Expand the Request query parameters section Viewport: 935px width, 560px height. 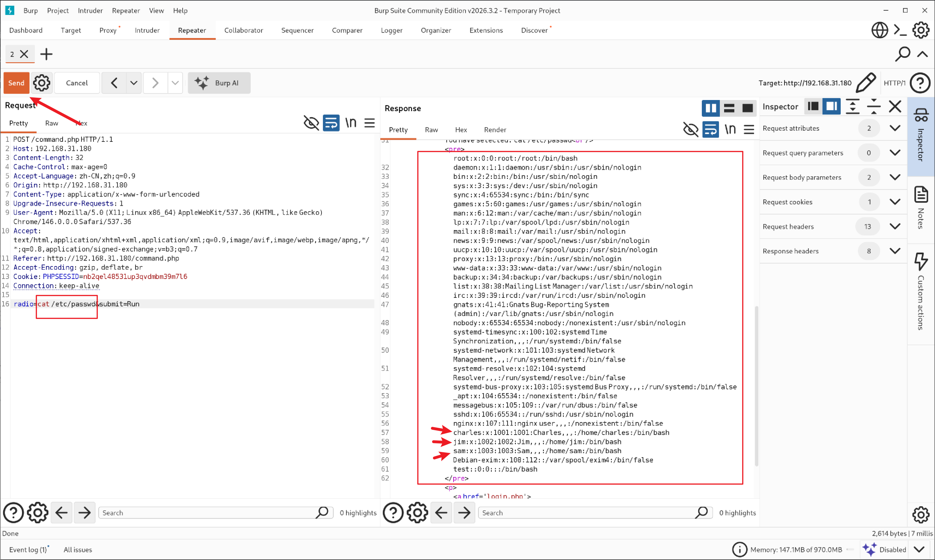[895, 153]
